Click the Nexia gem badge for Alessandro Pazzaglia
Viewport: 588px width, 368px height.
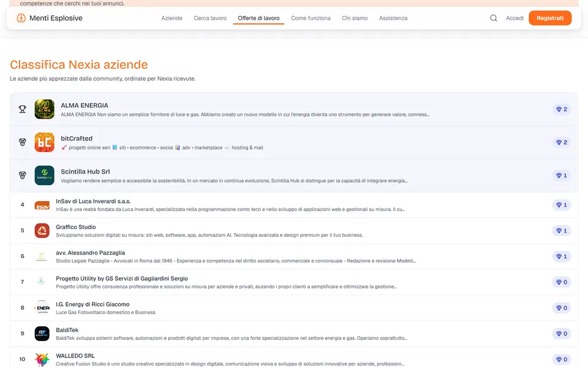click(x=562, y=256)
